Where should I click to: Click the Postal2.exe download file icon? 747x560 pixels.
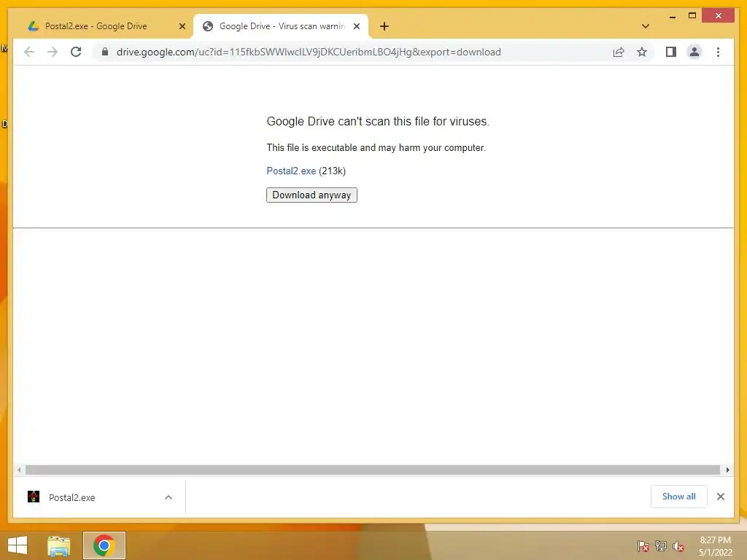pos(34,497)
